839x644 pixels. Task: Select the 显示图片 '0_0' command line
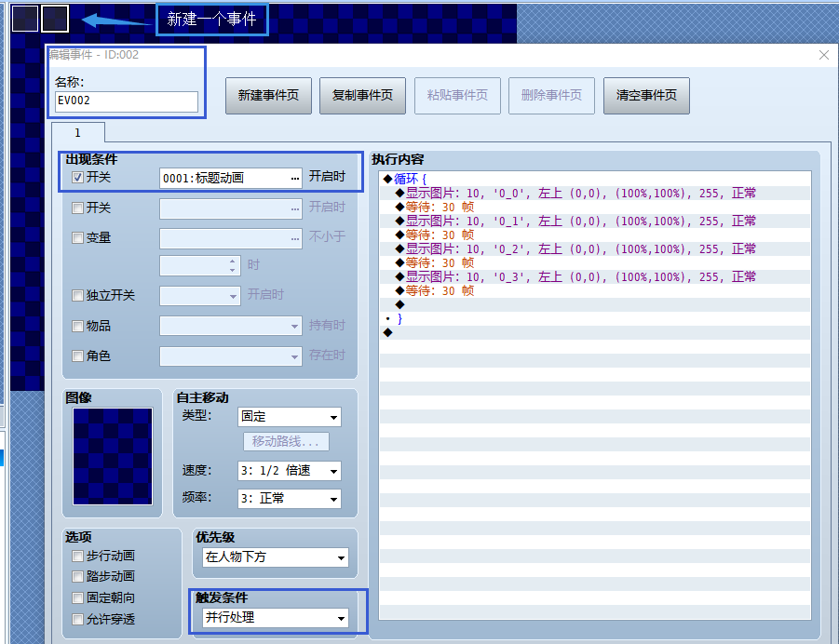tap(595, 193)
